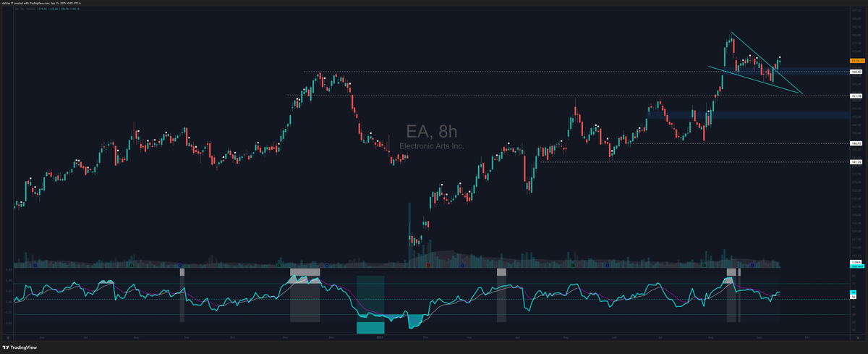Click the red earnings event marker
Screen dimensions: 868x354
pos(429,266)
